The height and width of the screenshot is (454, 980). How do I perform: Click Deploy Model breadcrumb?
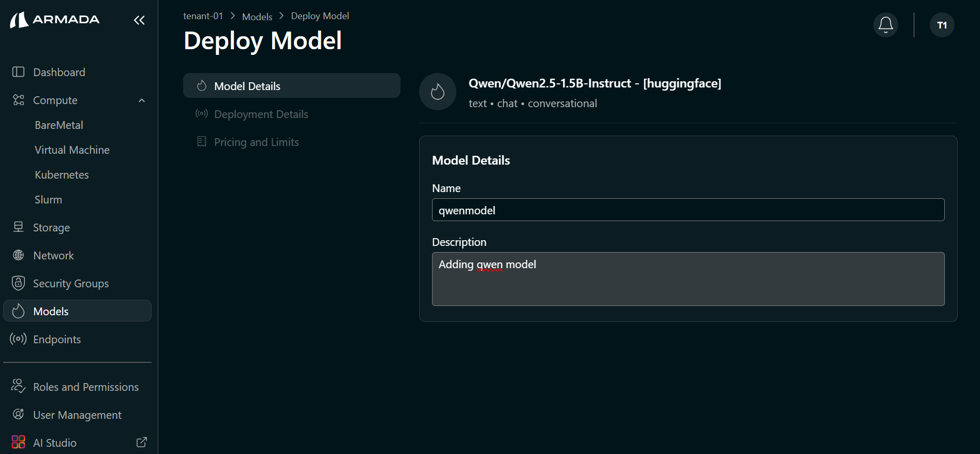point(320,16)
